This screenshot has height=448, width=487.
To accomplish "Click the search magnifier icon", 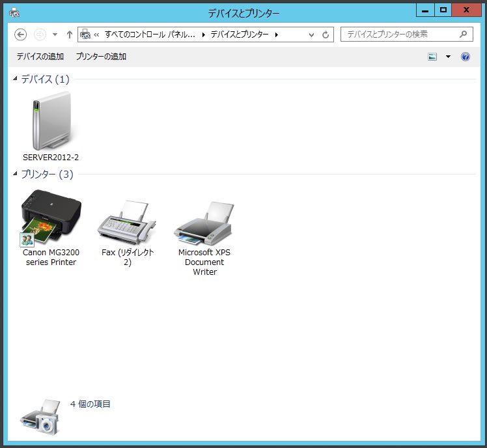I will coord(463,34).
